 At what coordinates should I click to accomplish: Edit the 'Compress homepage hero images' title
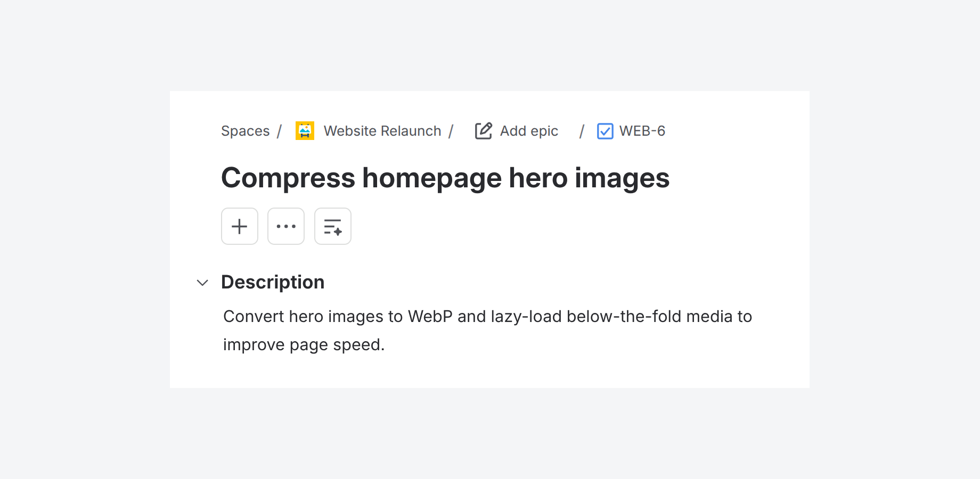coord(445,178)
